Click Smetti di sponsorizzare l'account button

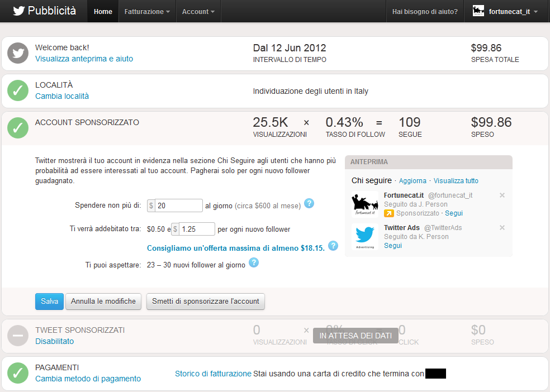point(206,302)
